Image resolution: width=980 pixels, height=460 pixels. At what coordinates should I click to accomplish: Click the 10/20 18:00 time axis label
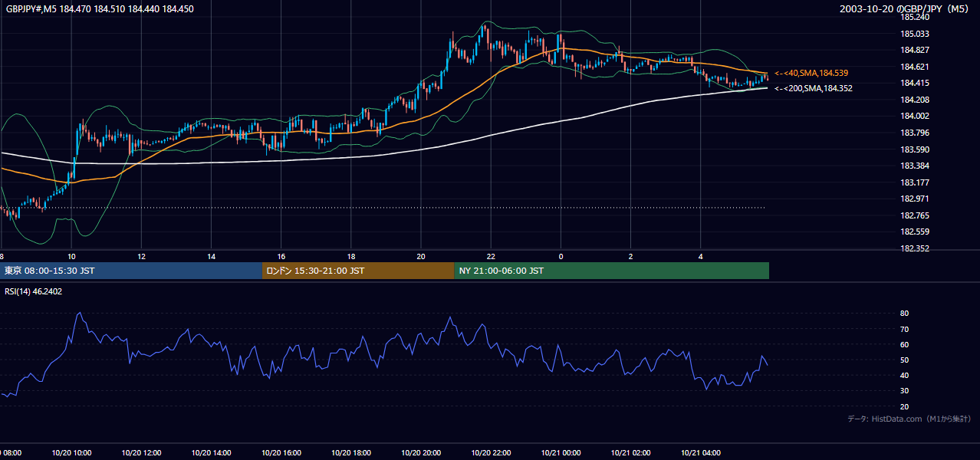pos(351,453)
